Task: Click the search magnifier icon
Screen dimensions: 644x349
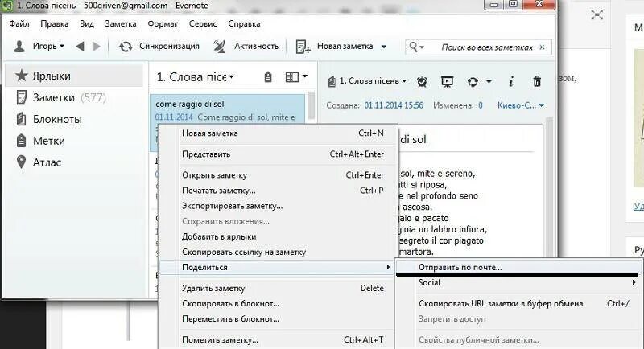Action: pyautogui.click(x=413, y=47)
